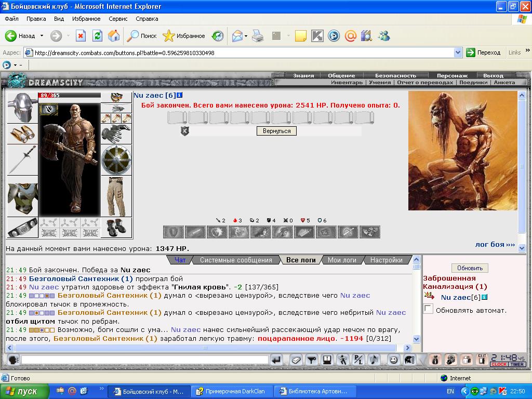Click the helmet equipment slot
The image size is (532, 399).
pos(22,108)
